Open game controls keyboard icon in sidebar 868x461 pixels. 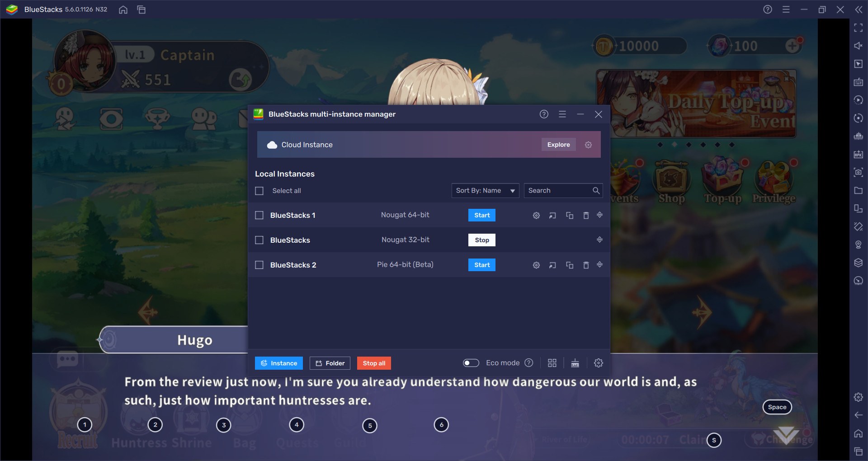(x=859, y=82)
